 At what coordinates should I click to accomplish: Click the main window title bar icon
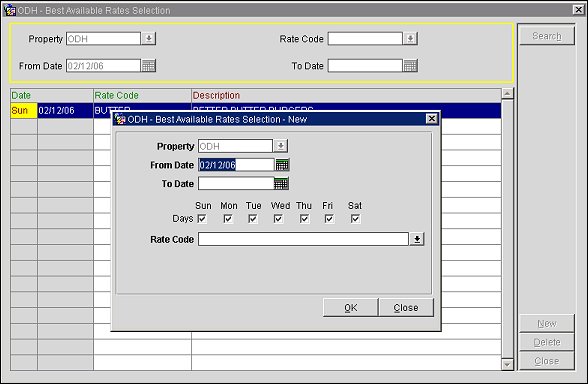point(9,10)
